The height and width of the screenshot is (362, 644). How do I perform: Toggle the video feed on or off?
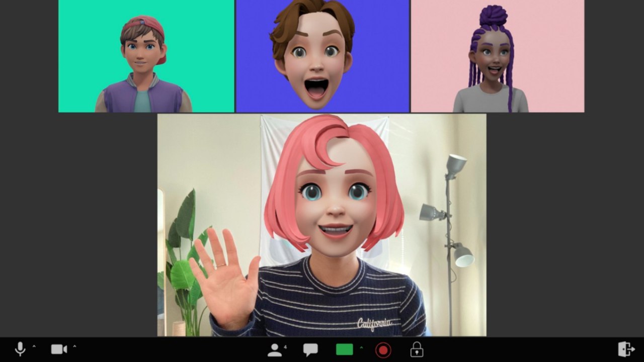(59, 348)
